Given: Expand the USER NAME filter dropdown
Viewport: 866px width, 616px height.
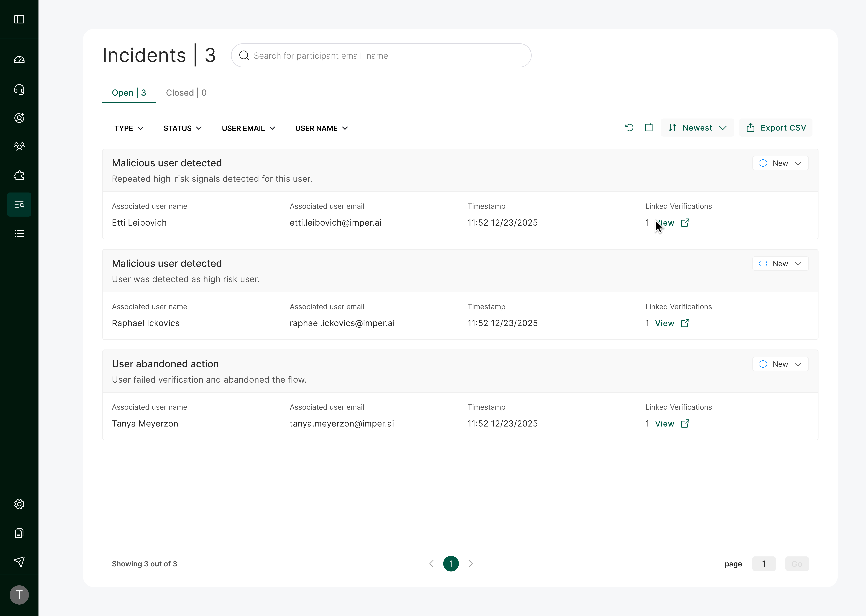Looking at the screenshot, I should [x=322, y=128].
